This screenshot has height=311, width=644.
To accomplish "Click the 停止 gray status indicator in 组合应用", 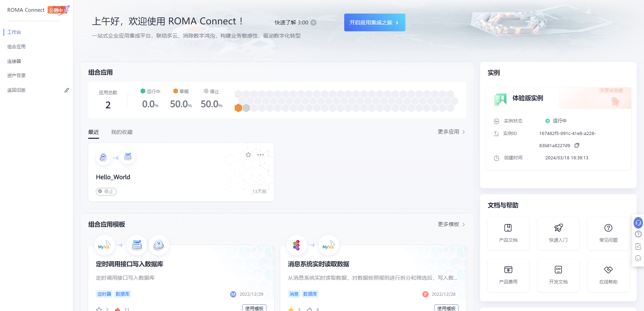I will 212,91.
